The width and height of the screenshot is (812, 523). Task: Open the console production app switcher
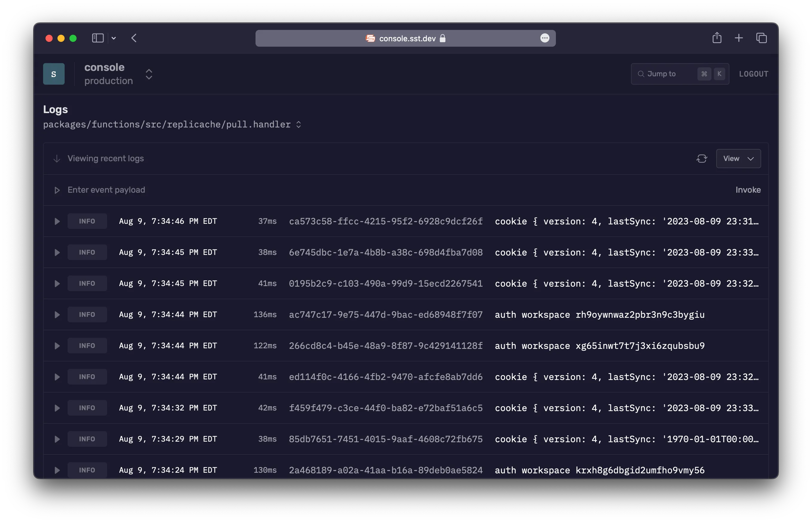coord(149,74)
